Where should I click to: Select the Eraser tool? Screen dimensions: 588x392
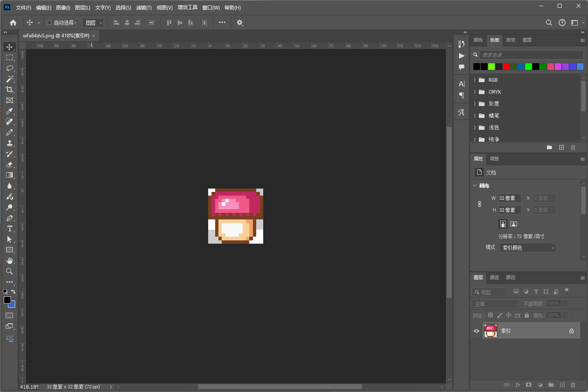click(9, 164)
